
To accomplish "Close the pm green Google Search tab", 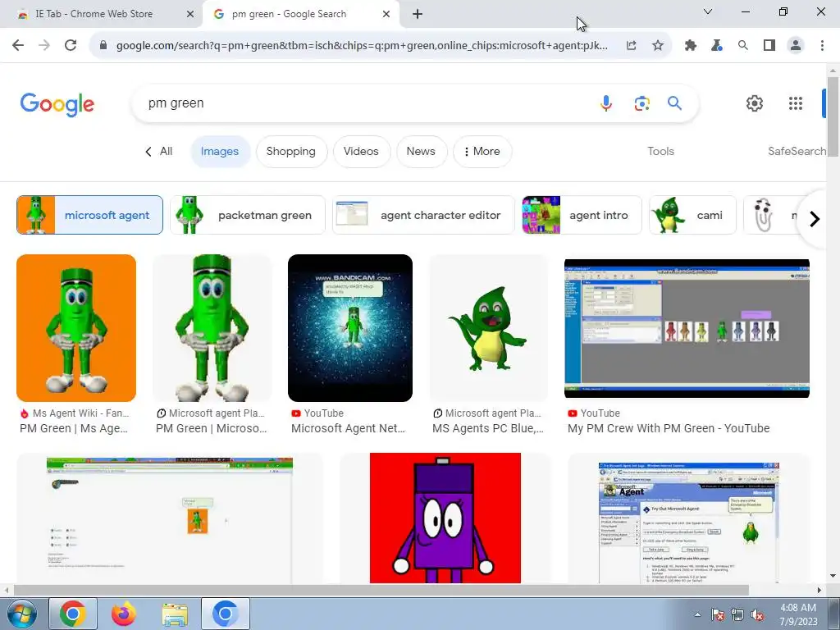I will point(386,15).
